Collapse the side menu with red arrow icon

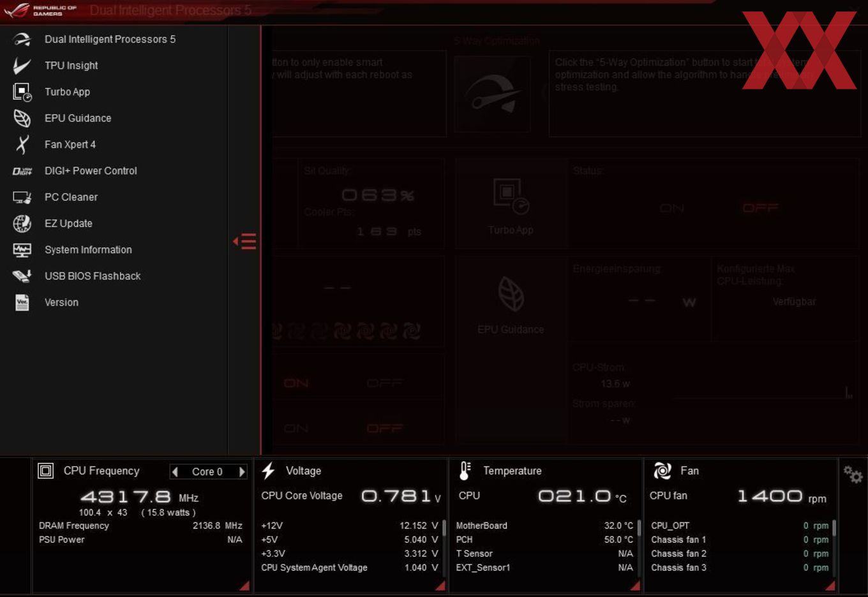pyautogui.click(x=244, y=241)
